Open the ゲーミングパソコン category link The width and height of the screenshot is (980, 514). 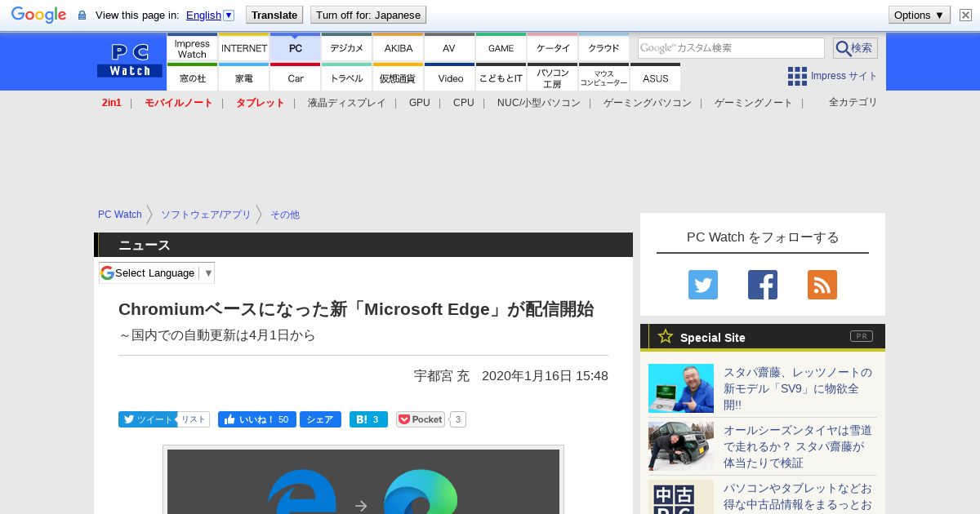647,103
